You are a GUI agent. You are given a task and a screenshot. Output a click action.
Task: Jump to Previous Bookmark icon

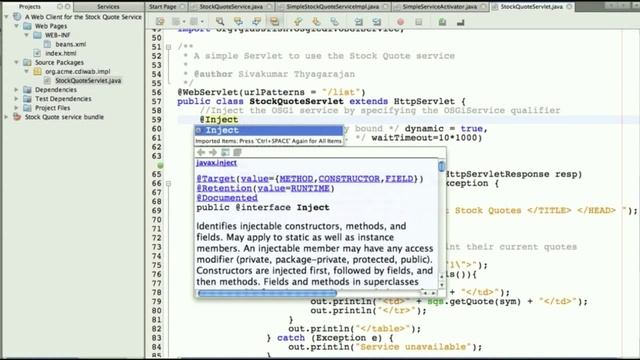[298, 22]
